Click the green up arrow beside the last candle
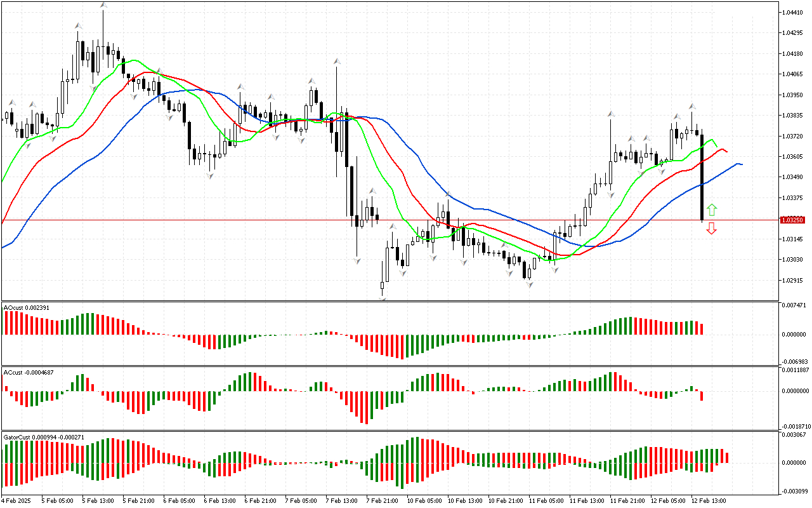Viewport: 812px width, 508px height. pos(712,210)
